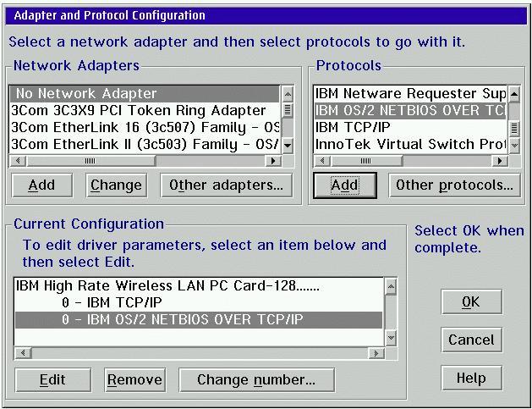The image size is (532, 409).
Task: Open Help for this dialog
Action: [x=471, y=378]
